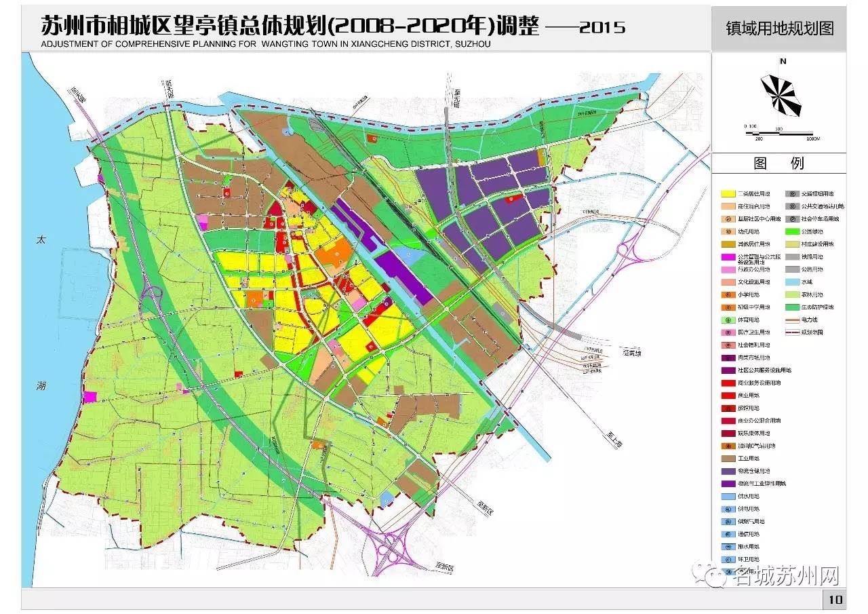Click the map scale bar
The height and width of the screenshot is (614, 868).
(779, 132)
